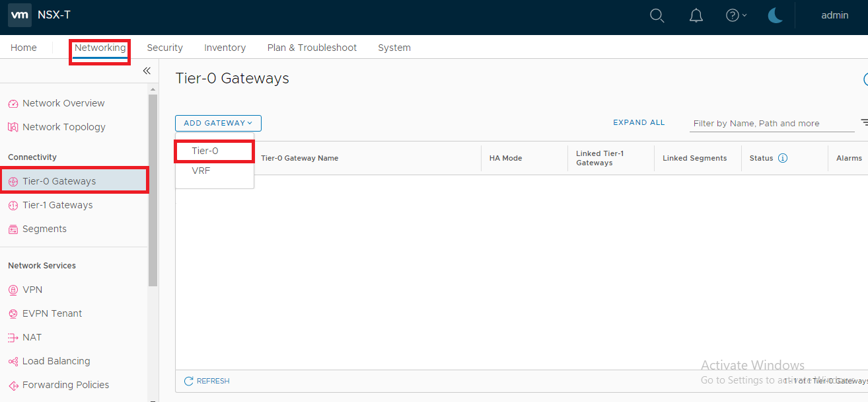
Task: Go to the Home tab
Action: (24, 48)
